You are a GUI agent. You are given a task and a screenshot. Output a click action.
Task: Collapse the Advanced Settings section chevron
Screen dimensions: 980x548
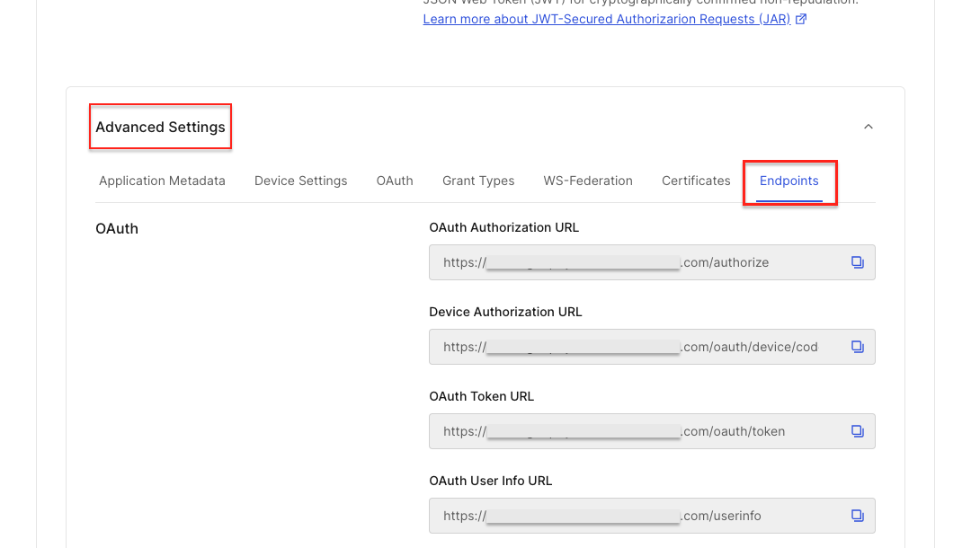(868, 127)
